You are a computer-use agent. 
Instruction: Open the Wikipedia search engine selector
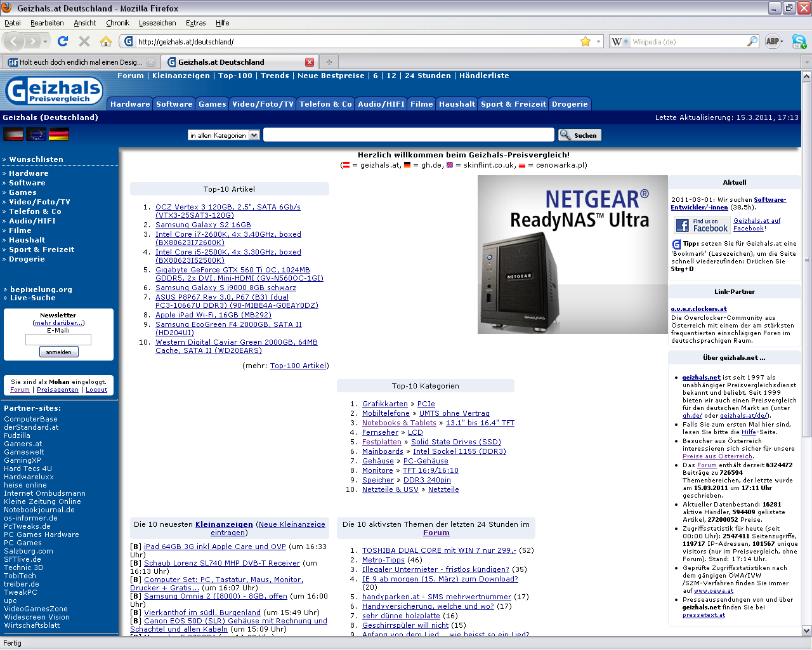(620, 41)
